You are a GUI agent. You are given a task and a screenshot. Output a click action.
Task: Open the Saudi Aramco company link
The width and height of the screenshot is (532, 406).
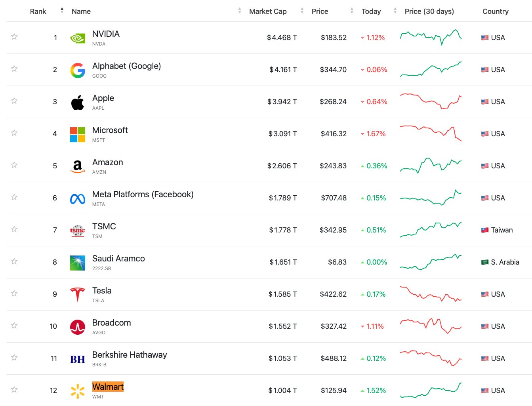118,259
